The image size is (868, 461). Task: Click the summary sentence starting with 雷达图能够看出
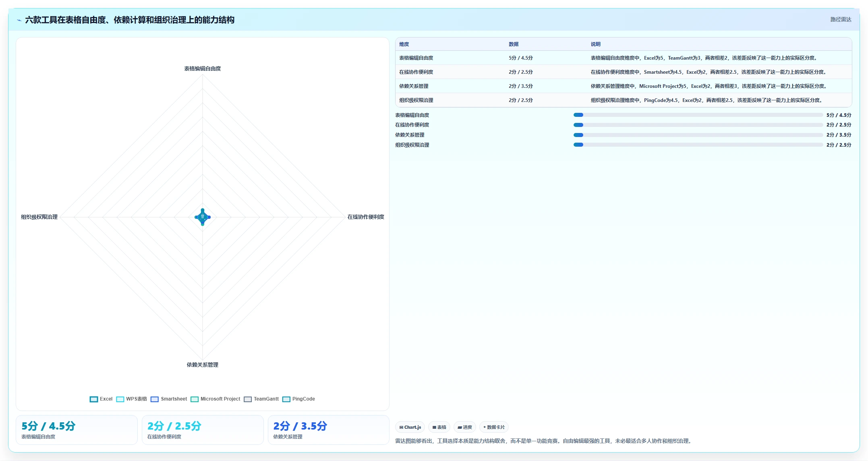[544, 441]
